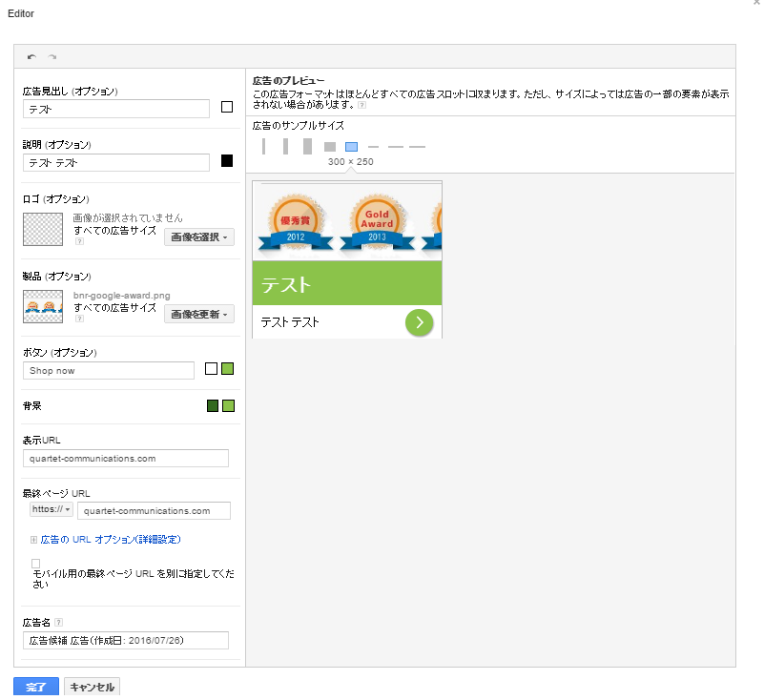Image resolution: width=764 pixels, height=700 pixels.
Task: Click green arrow button in ad preview
Action: [419, 322]
